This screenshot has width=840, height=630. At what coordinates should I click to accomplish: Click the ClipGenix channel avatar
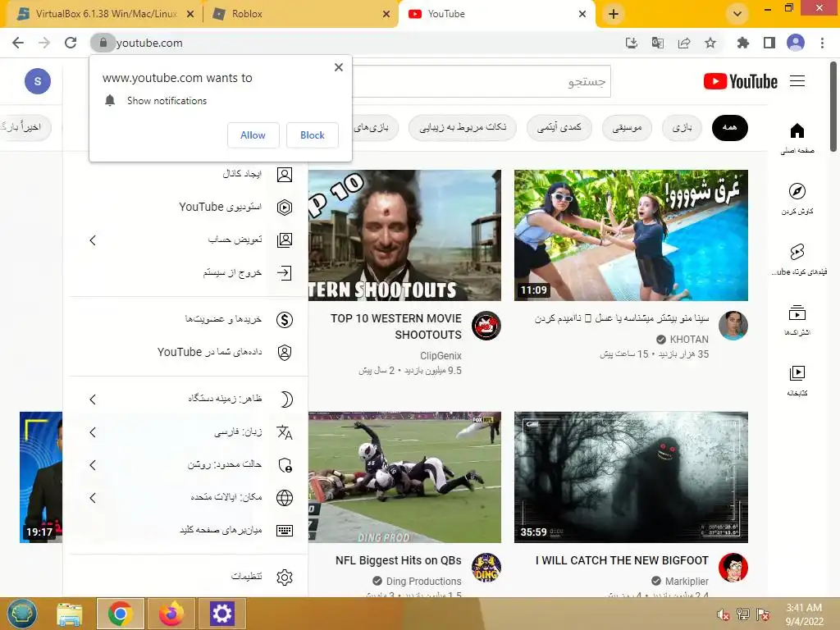pyautogui.click(x=486, y=326)
